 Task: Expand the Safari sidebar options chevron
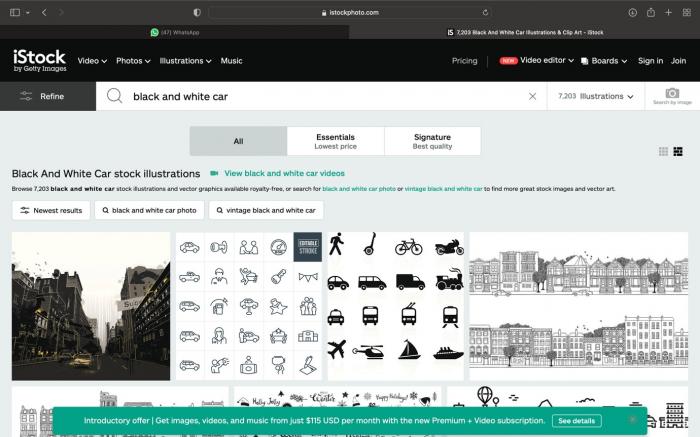[28, 12]
